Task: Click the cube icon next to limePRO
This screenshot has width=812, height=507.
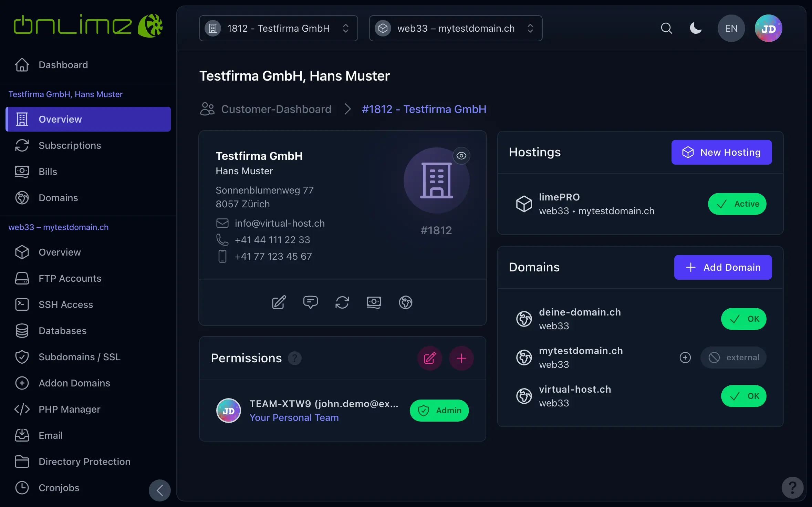Action: point(524,204)
